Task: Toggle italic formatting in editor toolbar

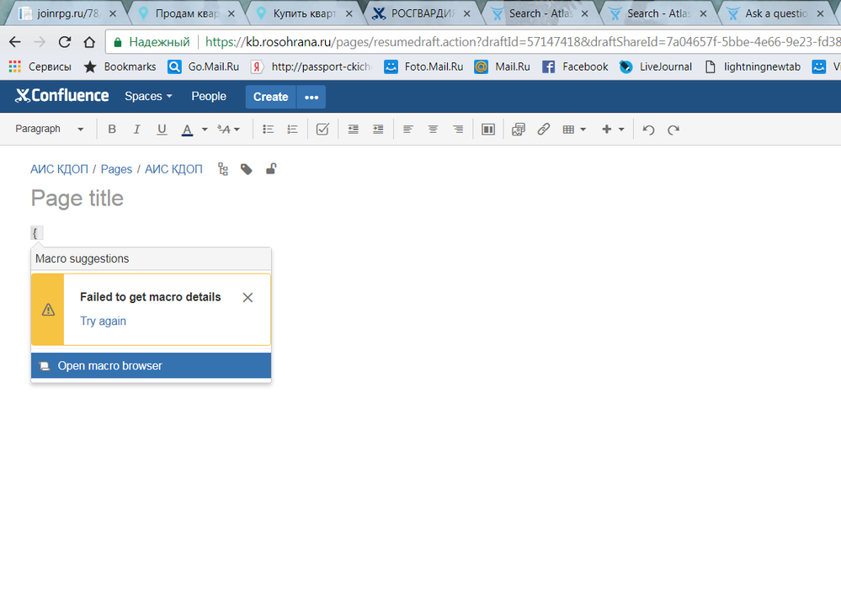Action: click(136, 130)
